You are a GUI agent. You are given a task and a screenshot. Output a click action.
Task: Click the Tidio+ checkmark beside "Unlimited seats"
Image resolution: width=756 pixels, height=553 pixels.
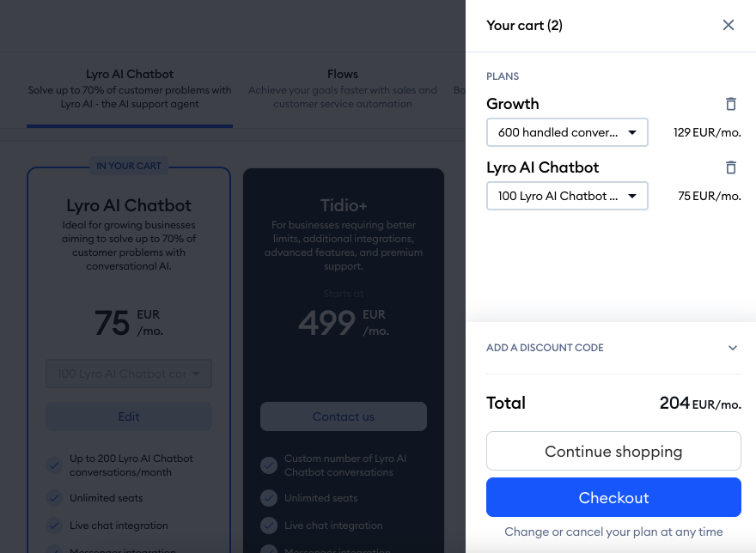268,498
